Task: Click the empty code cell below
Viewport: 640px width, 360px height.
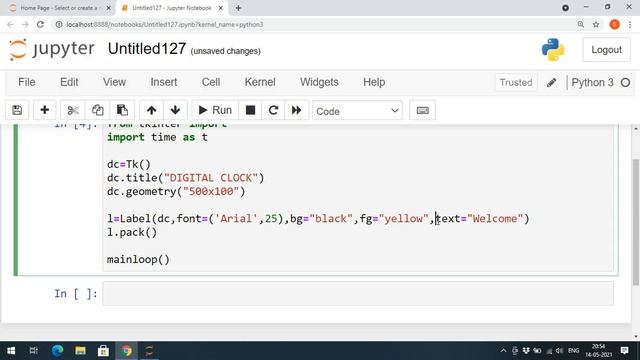Action: [358, 293]
